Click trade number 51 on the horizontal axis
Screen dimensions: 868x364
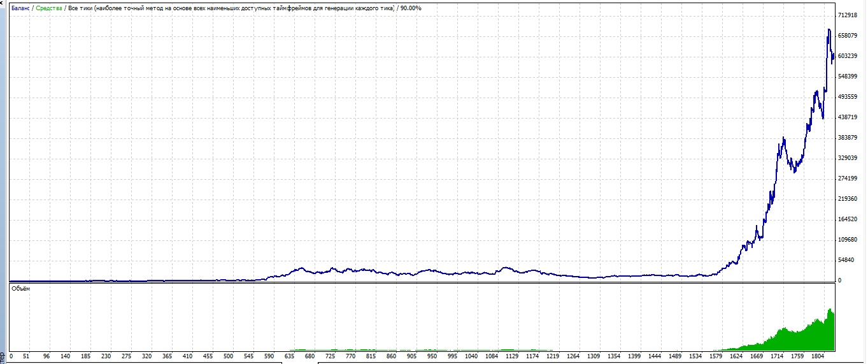pyautogui.click(x=26, y=357)
